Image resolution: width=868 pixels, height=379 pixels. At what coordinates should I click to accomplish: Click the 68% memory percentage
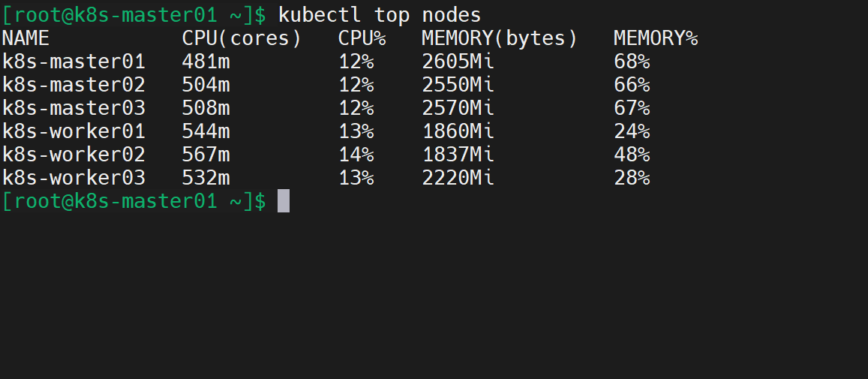click(x=631, y=62)
